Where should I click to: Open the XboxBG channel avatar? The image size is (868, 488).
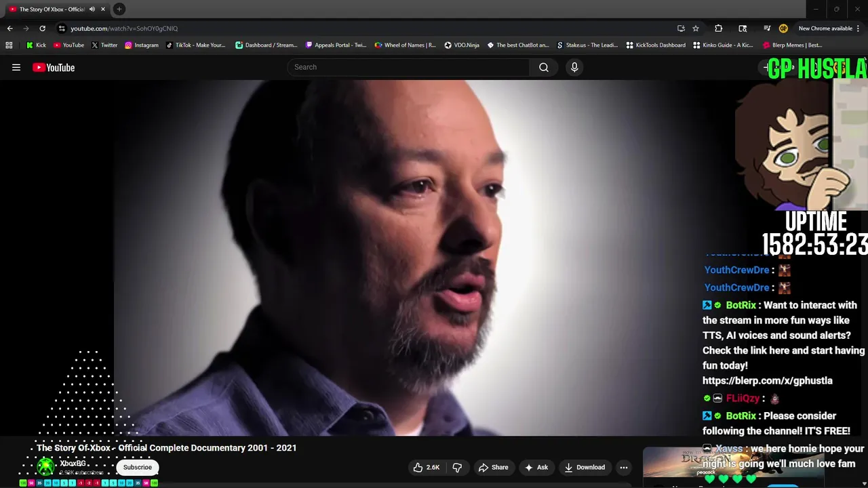[x=45, y=466]
